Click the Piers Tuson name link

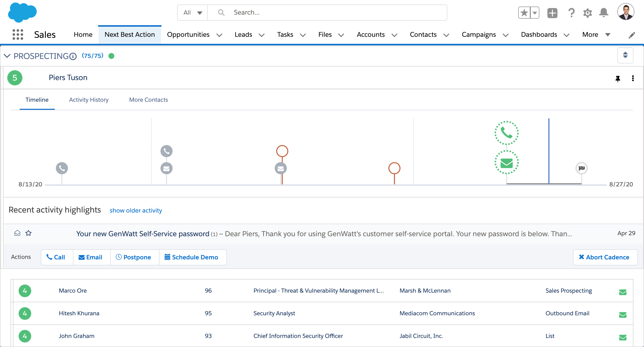point(68,78)
